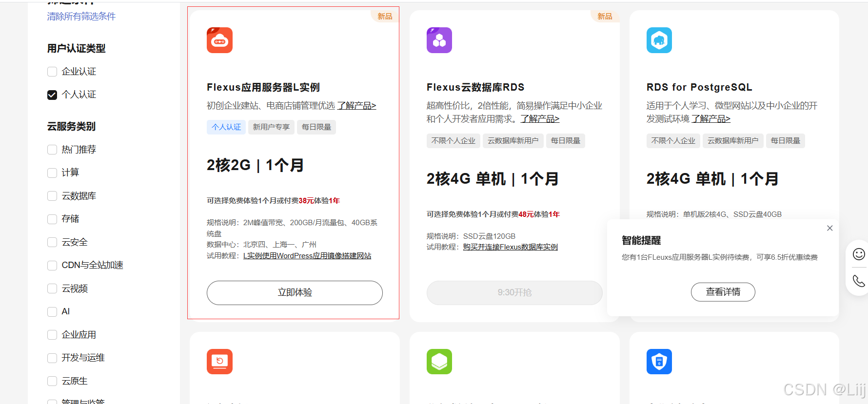Click 查看详情 in the reminder popup
The height and width of the screenshot is (404, 868).
coord(723,292)
